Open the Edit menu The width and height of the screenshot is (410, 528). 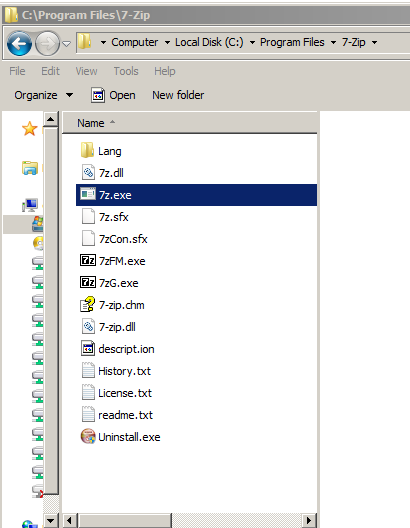click(50, 71)
